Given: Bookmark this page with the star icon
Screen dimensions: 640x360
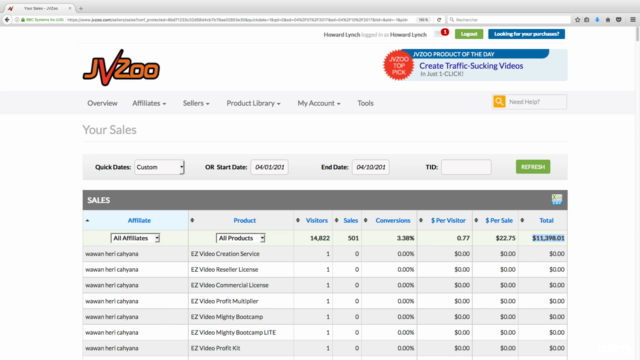Looking at the screenshot, I should (x=578, y=20).
